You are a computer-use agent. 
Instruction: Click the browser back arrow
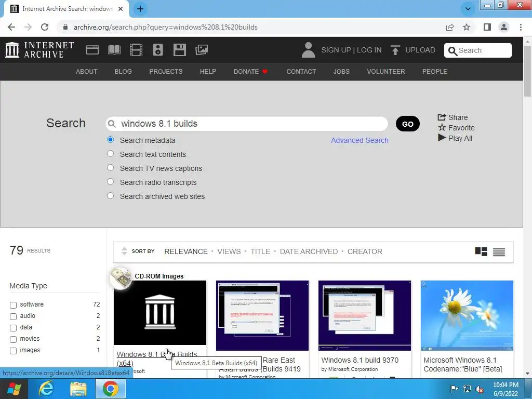[x=11, y=27]
